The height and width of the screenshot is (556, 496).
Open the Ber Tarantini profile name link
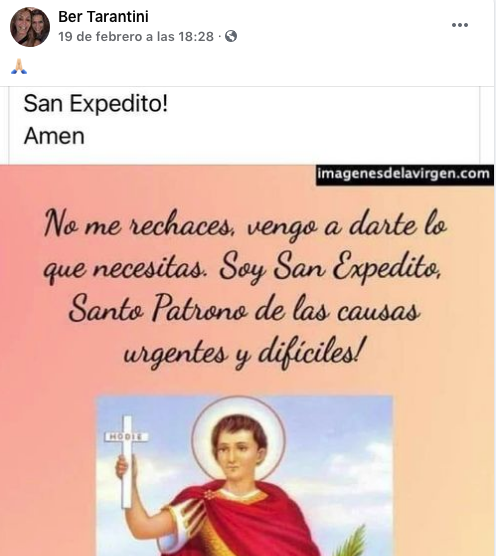[103, 17]
